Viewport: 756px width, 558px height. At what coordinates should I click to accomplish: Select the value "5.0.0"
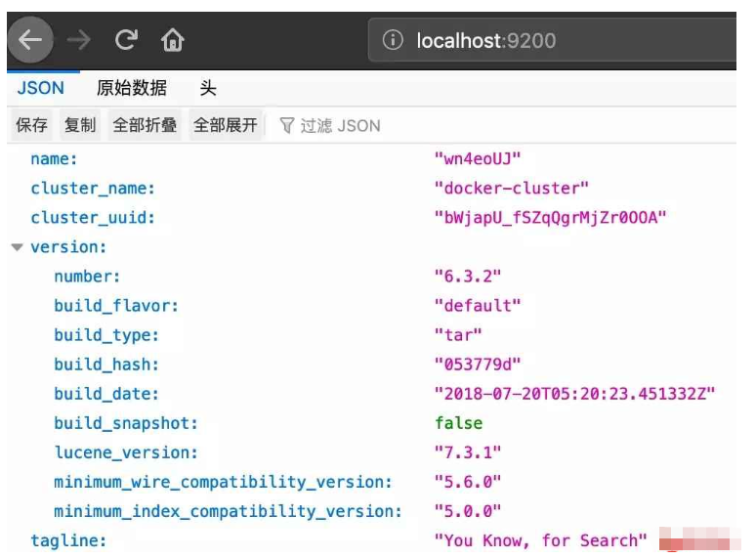[x=468, y=512]
